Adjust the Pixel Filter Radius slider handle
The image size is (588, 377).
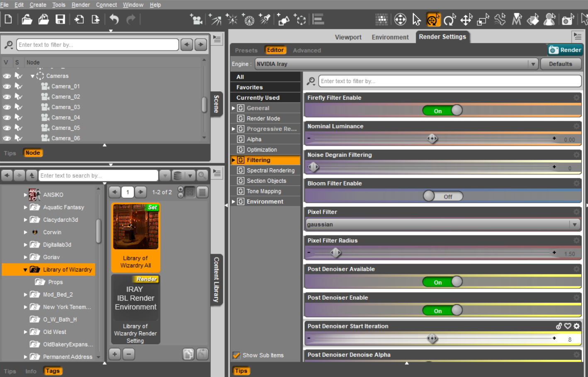click(335, 252)
